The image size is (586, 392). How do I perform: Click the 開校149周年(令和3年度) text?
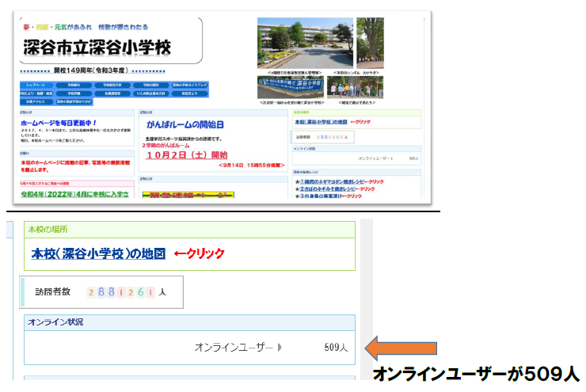click(91, 70)
